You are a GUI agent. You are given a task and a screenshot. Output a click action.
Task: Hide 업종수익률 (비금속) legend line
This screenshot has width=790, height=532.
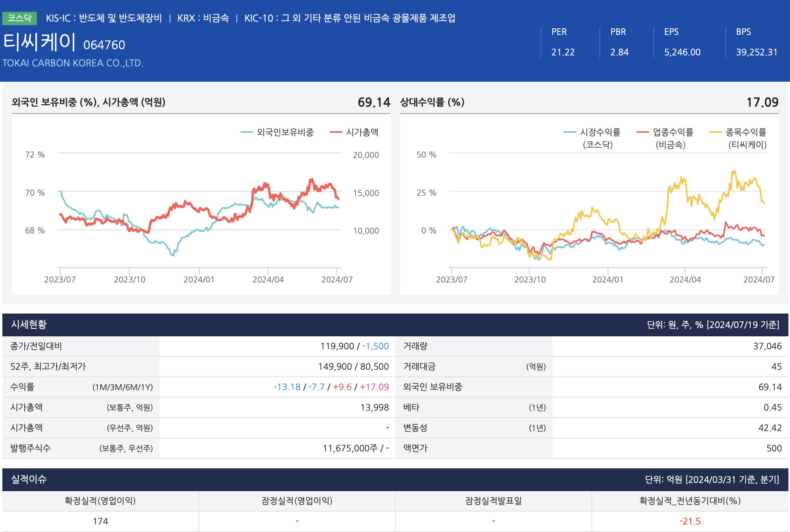pos(672,132)
